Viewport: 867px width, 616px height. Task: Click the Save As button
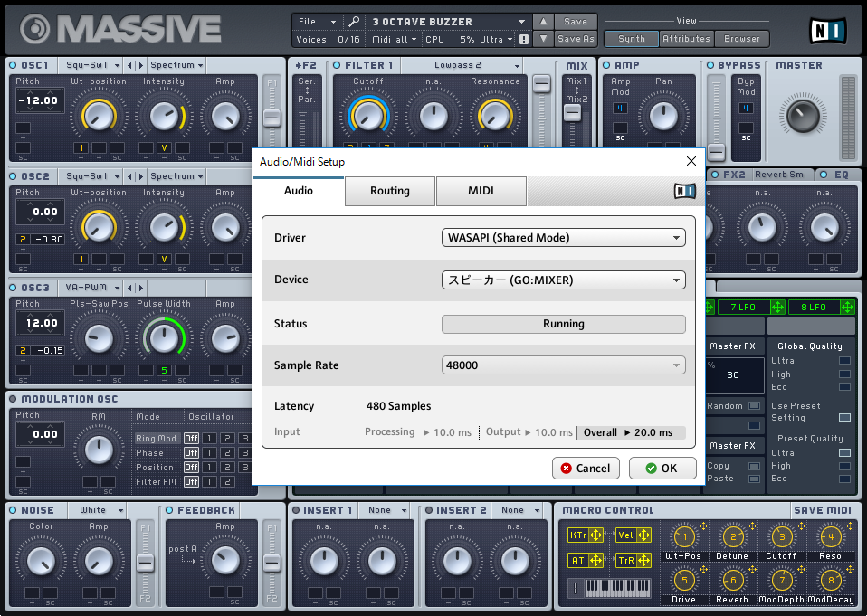(576, 39)
